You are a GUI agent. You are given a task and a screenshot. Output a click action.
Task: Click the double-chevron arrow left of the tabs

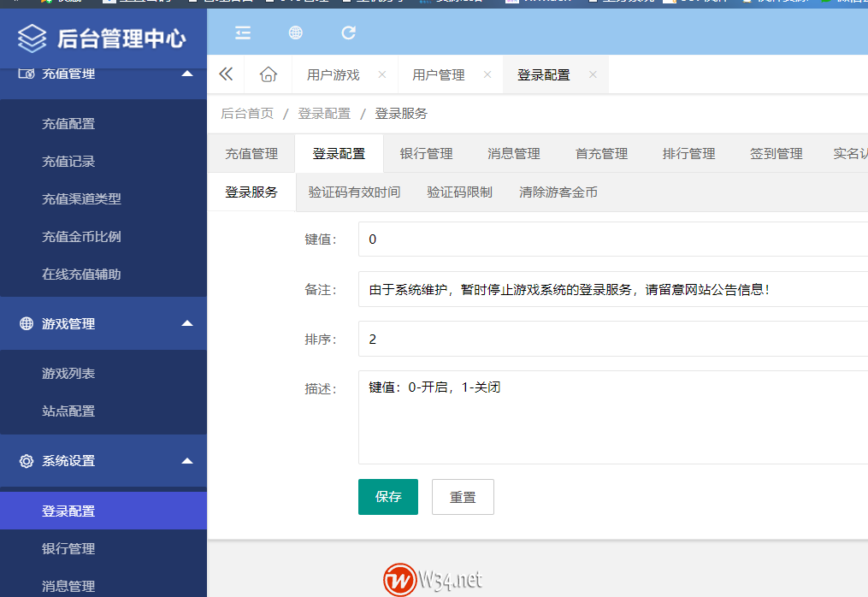(x=225, y=74)
